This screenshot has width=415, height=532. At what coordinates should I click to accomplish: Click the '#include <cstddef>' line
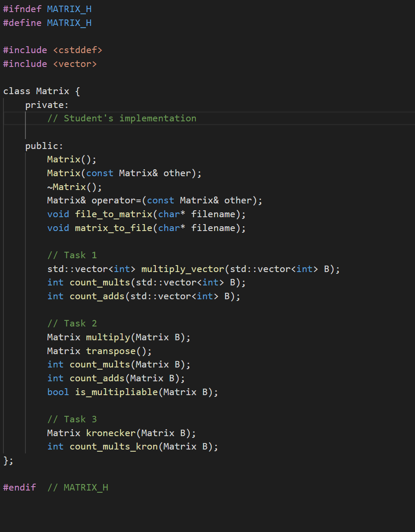click(53, 50)
